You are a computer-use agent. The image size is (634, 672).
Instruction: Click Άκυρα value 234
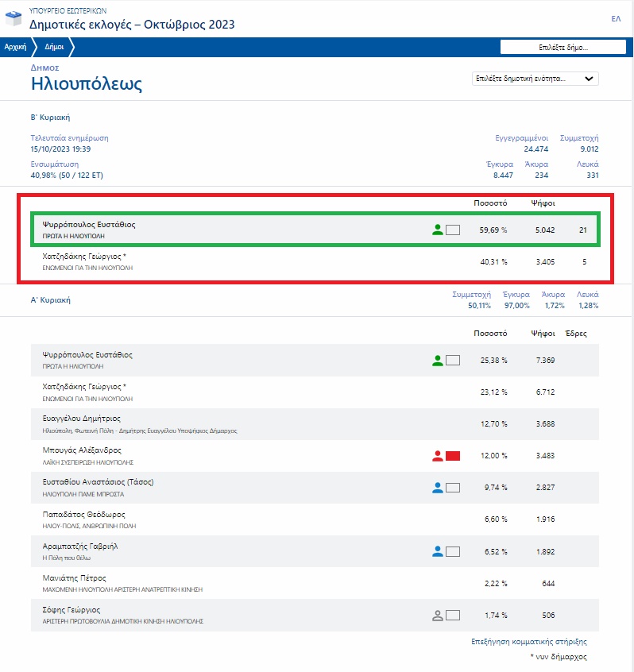541,176
